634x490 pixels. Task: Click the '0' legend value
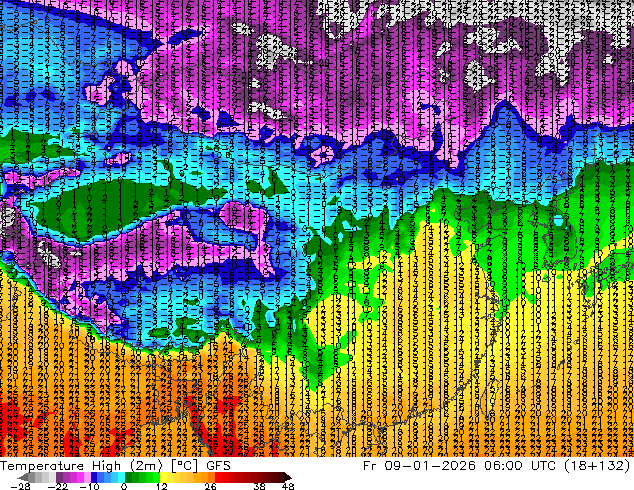coord(124,486)
